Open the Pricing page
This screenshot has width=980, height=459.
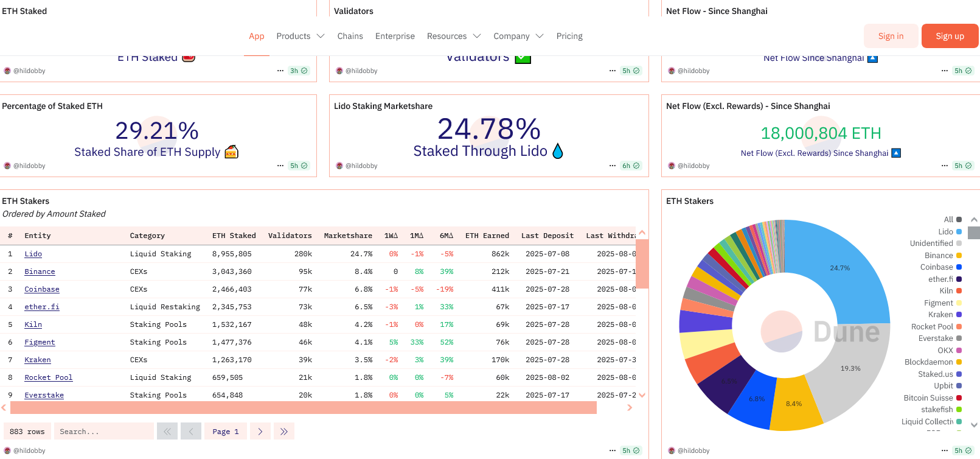[569, 36]
